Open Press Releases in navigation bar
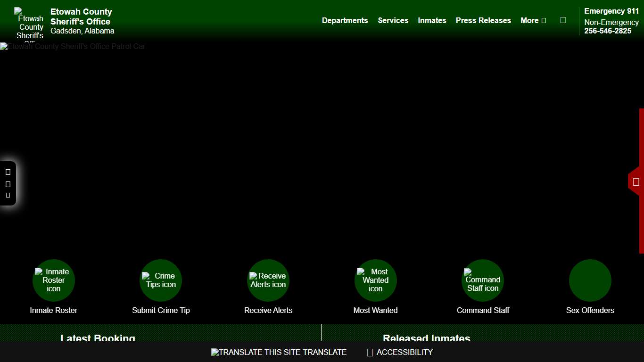Viewport: 644px width, 362px height. coord(483,21)
